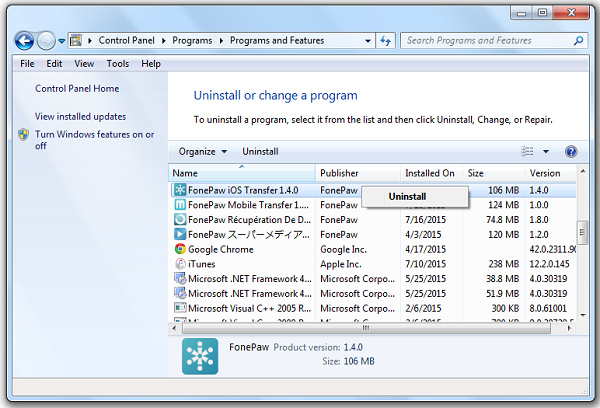Click the FonePaw Mobile Transfer icon
This screenshot has width=600, height=408.
pos(180,205)
